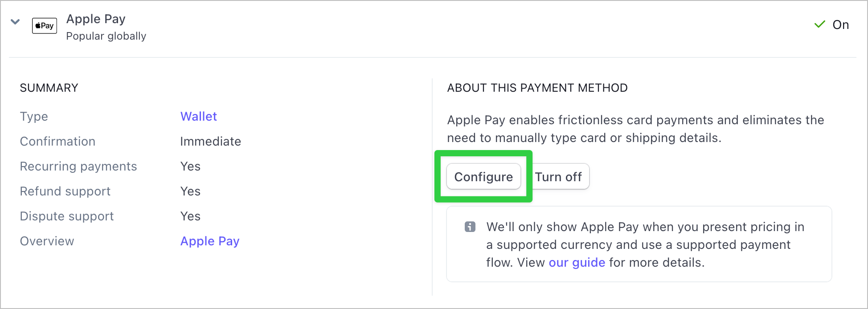The width and height of the screenshot is (868, 309).
Task: Click the green checkmark status icon
Action: (820, 24)
